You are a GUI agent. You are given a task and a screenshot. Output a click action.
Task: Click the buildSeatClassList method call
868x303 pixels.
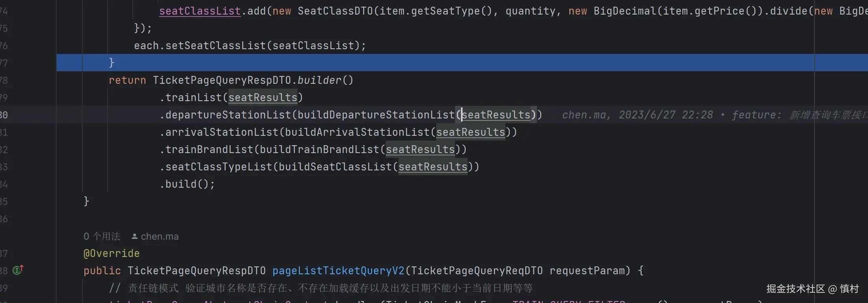click(x=335, y=167)
